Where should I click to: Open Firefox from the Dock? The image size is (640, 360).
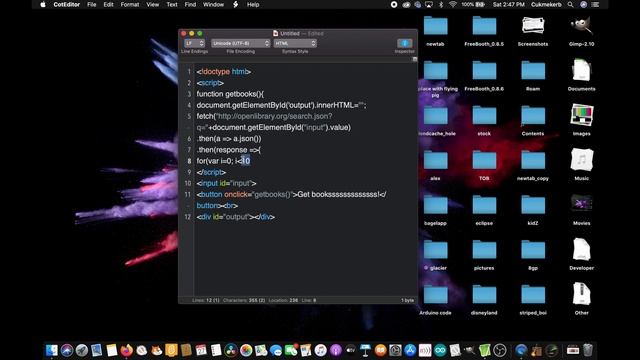(x=127, y=350)
